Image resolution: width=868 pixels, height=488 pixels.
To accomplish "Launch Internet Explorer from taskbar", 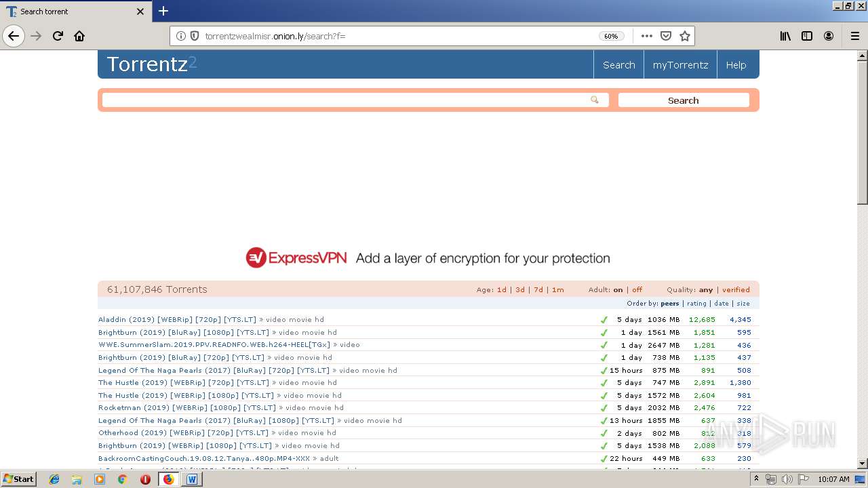I will pos(54,479).
